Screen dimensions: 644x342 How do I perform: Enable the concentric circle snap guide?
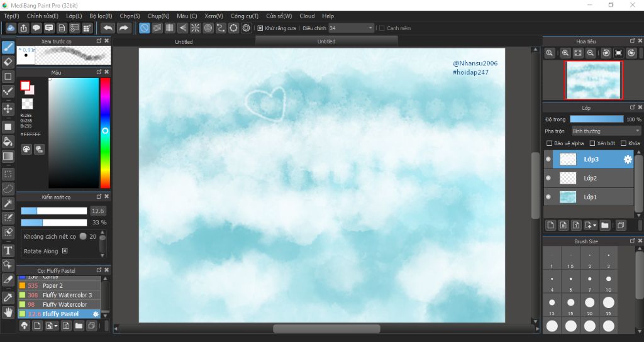coord(208,28)
